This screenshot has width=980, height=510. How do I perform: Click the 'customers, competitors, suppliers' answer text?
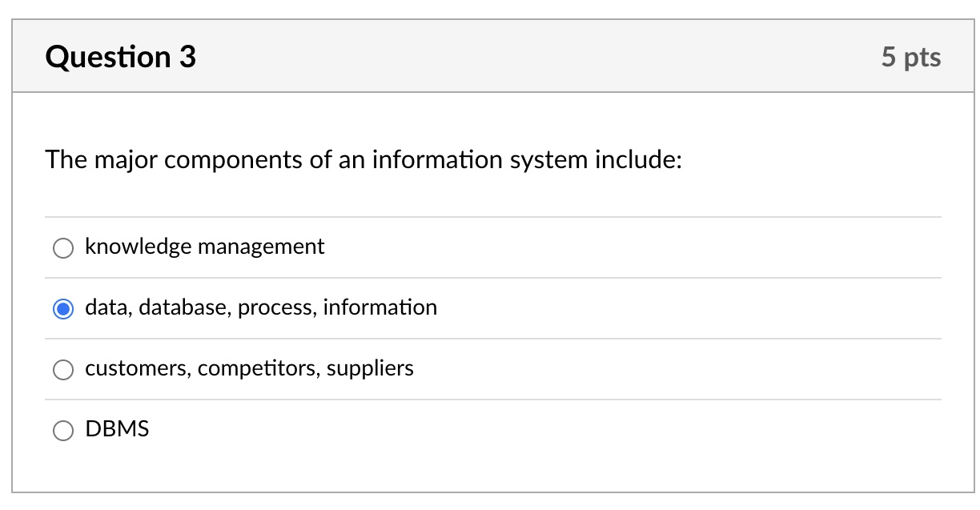[x=249, y=368]
